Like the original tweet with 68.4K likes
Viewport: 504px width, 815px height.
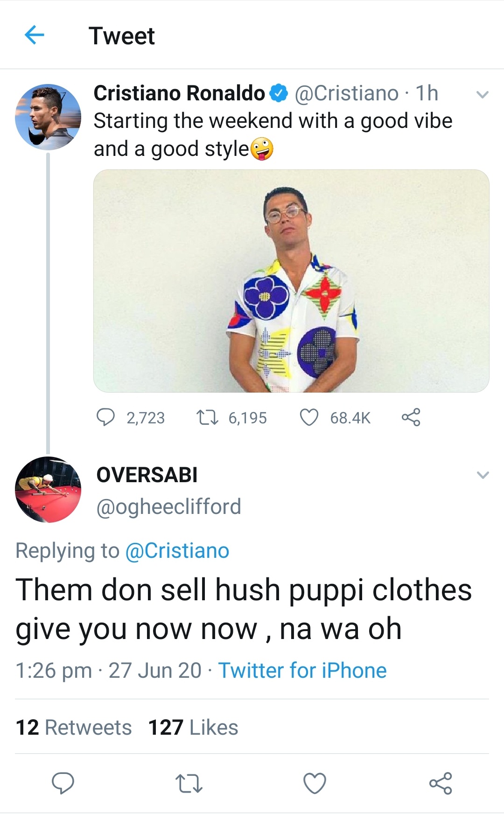point(308,417)
